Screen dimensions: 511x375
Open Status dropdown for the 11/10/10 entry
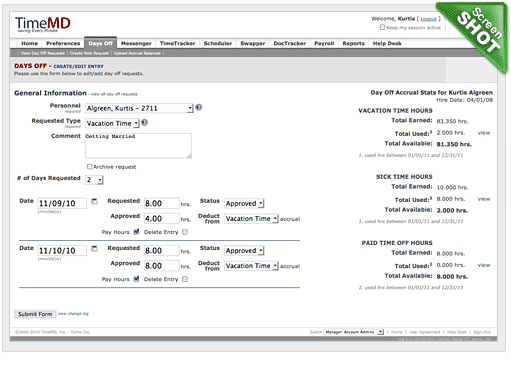(244, 251)
